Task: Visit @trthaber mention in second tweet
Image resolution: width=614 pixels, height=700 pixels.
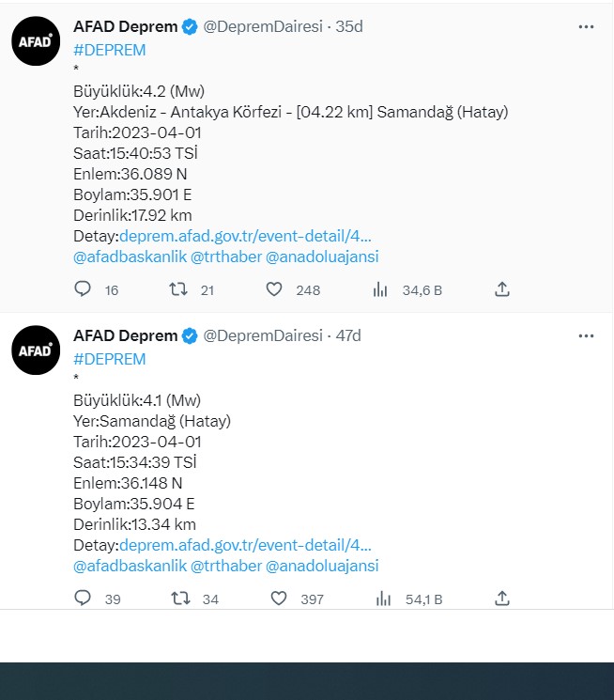Action: tap(226, 566)
